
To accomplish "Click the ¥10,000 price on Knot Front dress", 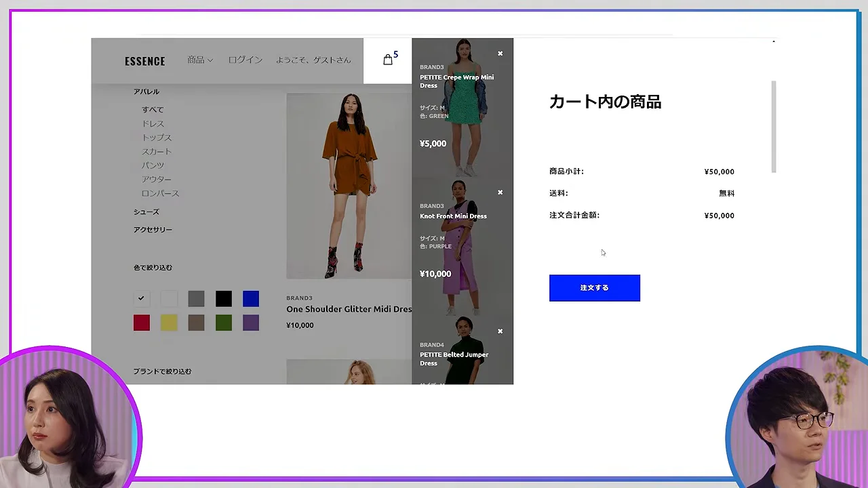I will point(435,274).
